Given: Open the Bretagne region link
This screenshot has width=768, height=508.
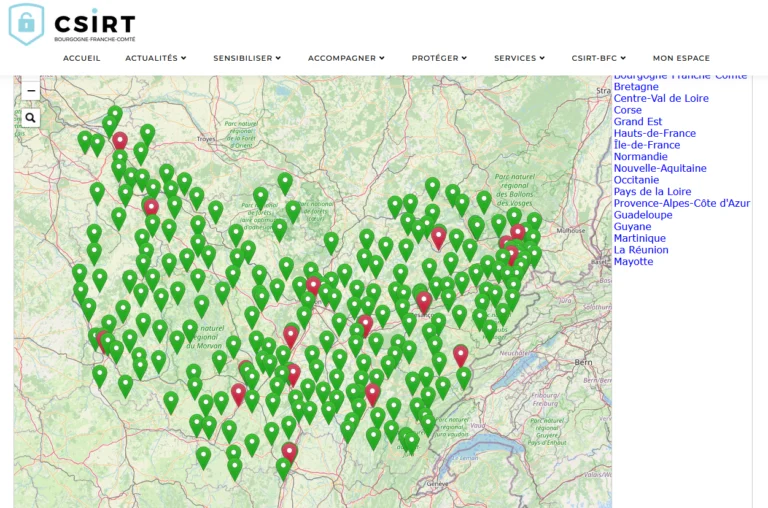Looking at the screenshot, I should pyautogui.click(x=636, y=87).
